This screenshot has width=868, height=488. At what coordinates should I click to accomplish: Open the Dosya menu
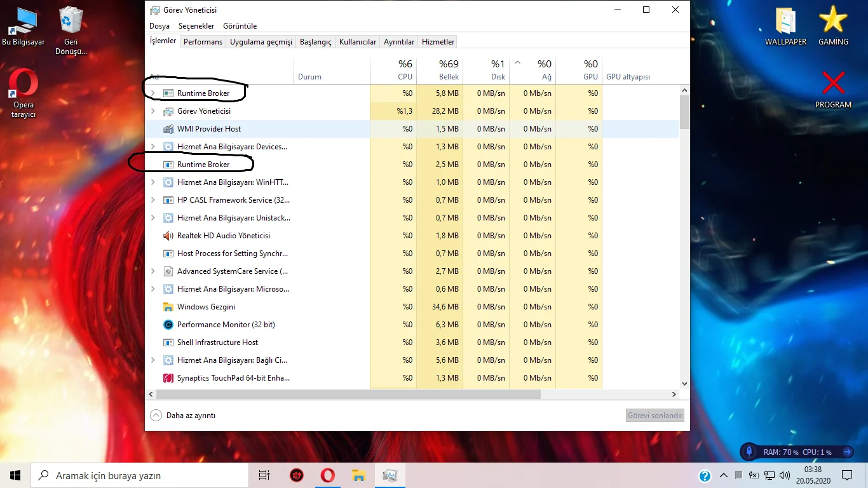(159, 26)
